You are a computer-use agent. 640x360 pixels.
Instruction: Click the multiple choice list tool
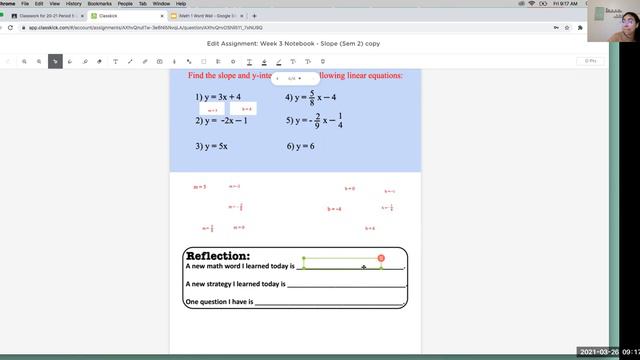click(x=218, y=62)
